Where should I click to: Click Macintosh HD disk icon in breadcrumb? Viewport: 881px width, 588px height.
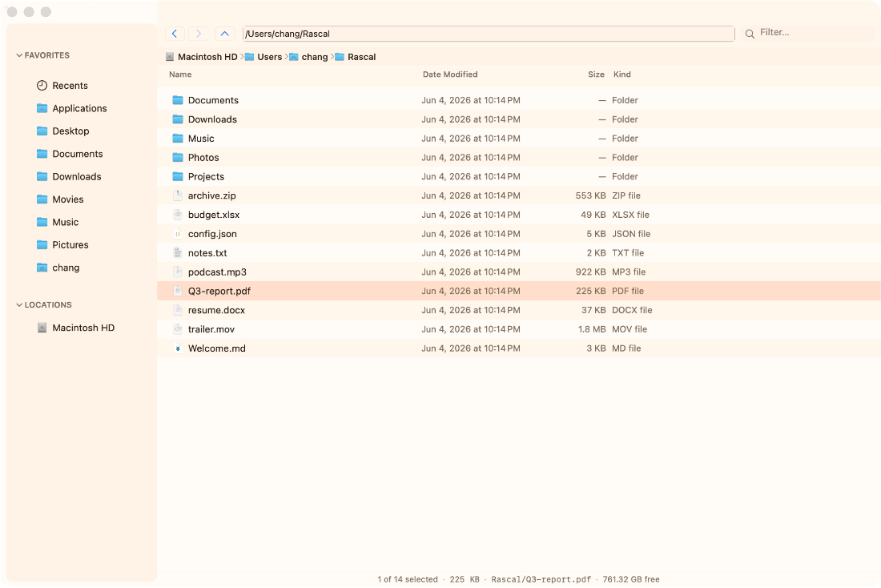[x=170, y=57]
